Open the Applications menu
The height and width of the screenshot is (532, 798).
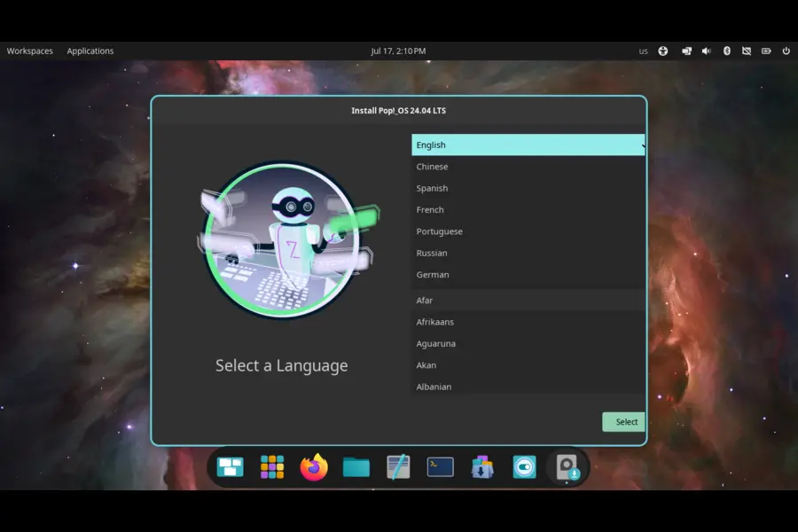click(x=90, y=51)
